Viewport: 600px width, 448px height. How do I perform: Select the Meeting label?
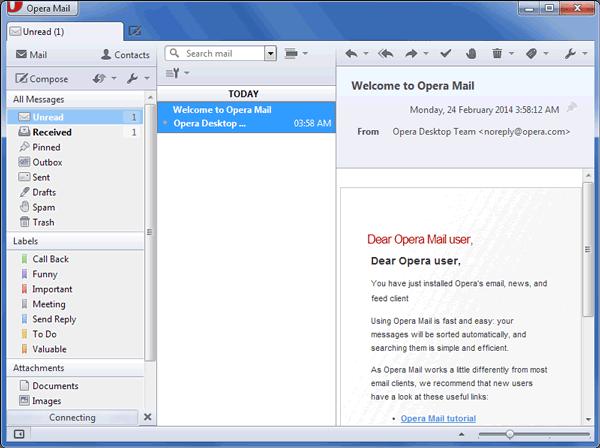[x=75, y=304]
